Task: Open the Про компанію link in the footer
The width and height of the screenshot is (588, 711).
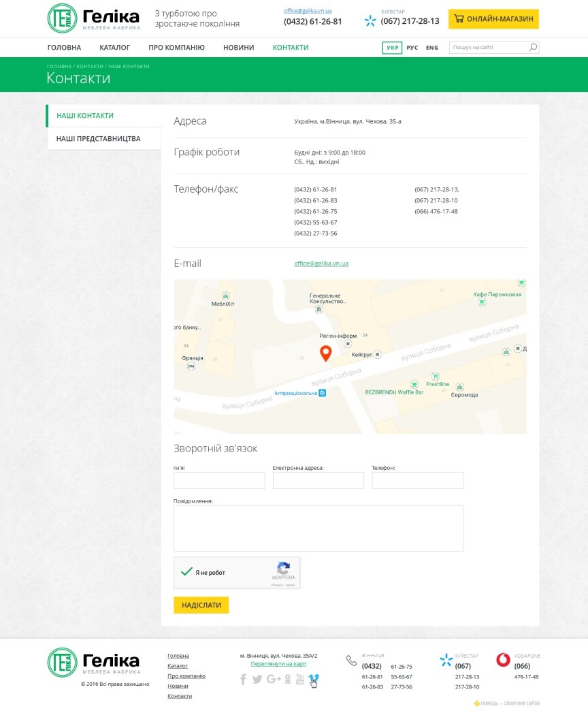Action: (186, 676)
